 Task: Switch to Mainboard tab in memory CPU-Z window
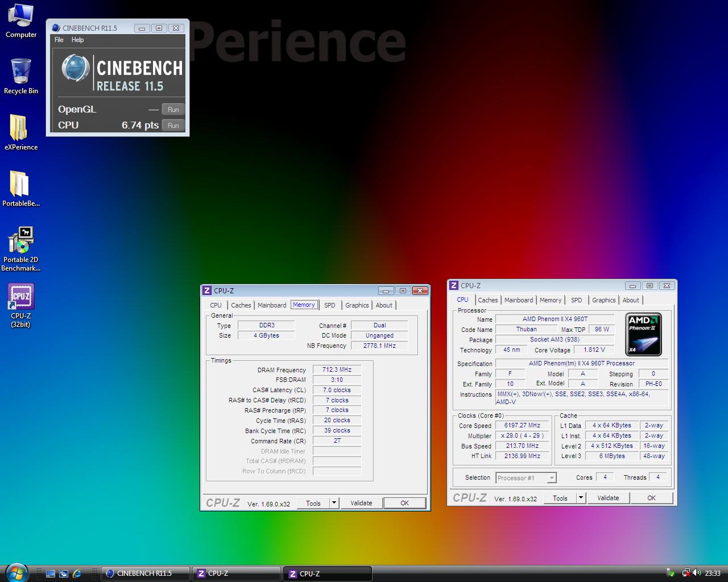pos(272,305)
